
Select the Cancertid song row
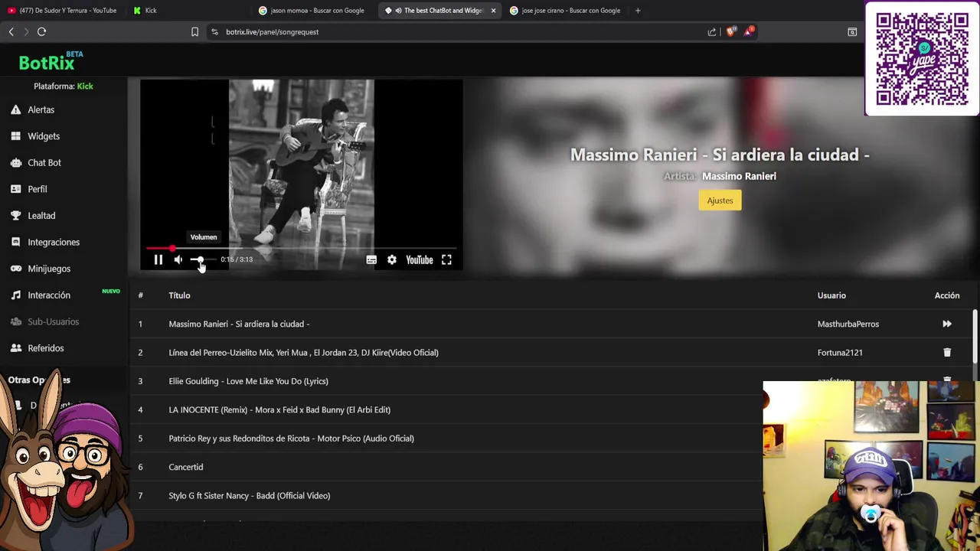(185, 467)
